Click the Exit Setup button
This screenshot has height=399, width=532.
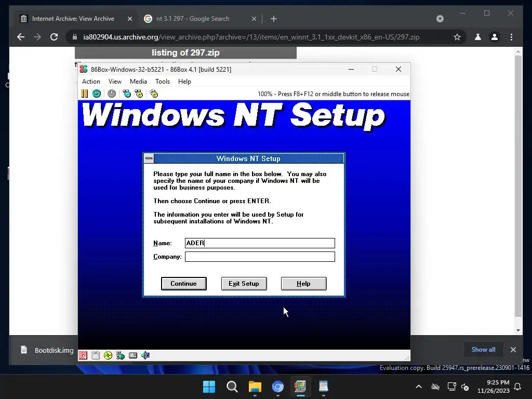(x=244, y=284)
